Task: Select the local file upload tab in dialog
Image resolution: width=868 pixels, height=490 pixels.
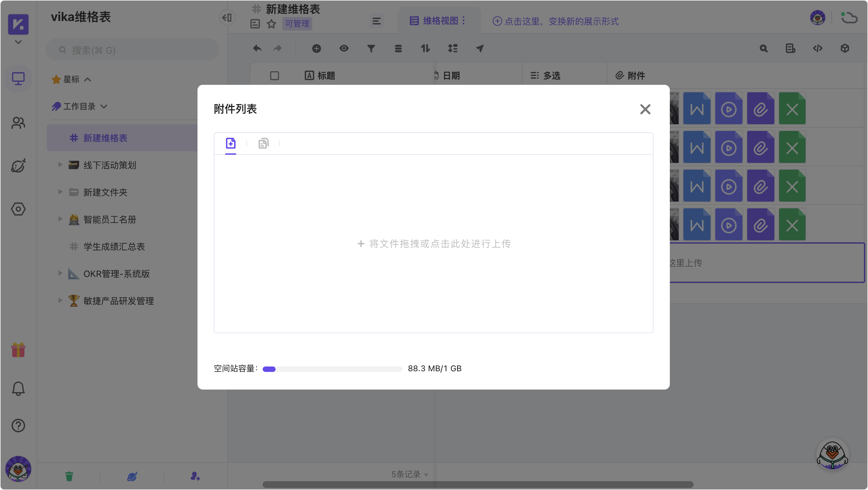Action: click(x=230, y=143)
